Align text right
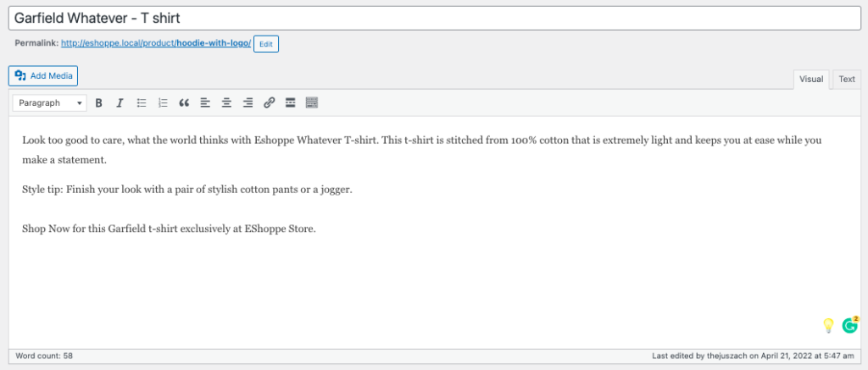Screen dimensions: 868x370 pyautogui.click(x=248, y=102)
